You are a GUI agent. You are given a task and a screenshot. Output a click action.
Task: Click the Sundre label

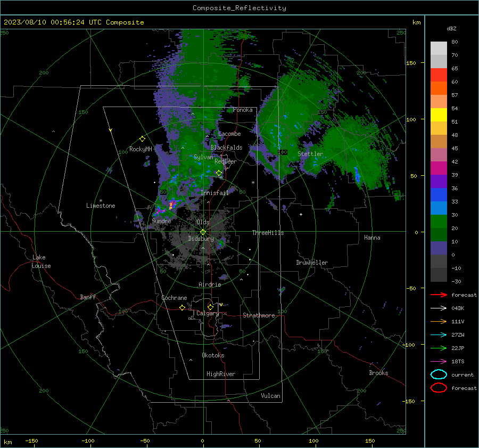pos(161,221)
